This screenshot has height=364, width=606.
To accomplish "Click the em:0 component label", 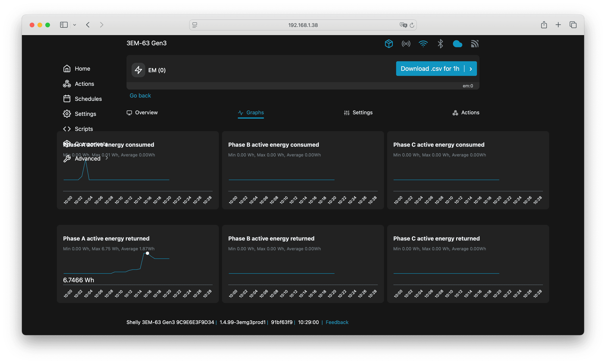I will click(x=468, y=86).
